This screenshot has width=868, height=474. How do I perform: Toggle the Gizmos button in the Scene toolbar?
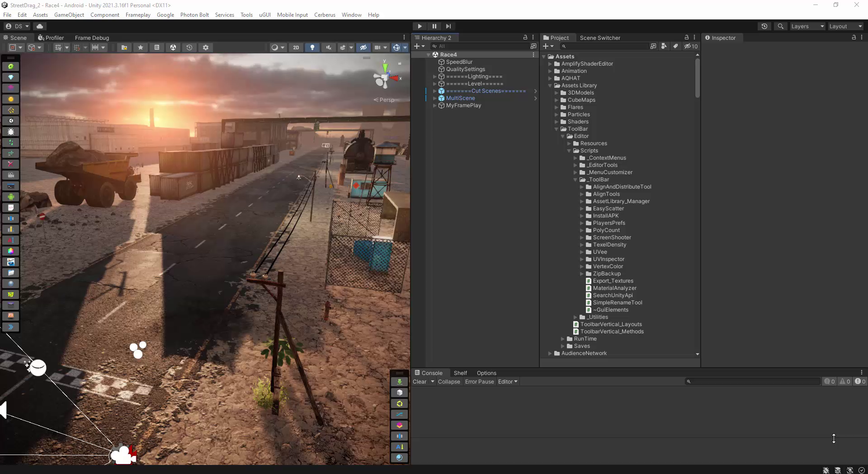tap(396, 47)
